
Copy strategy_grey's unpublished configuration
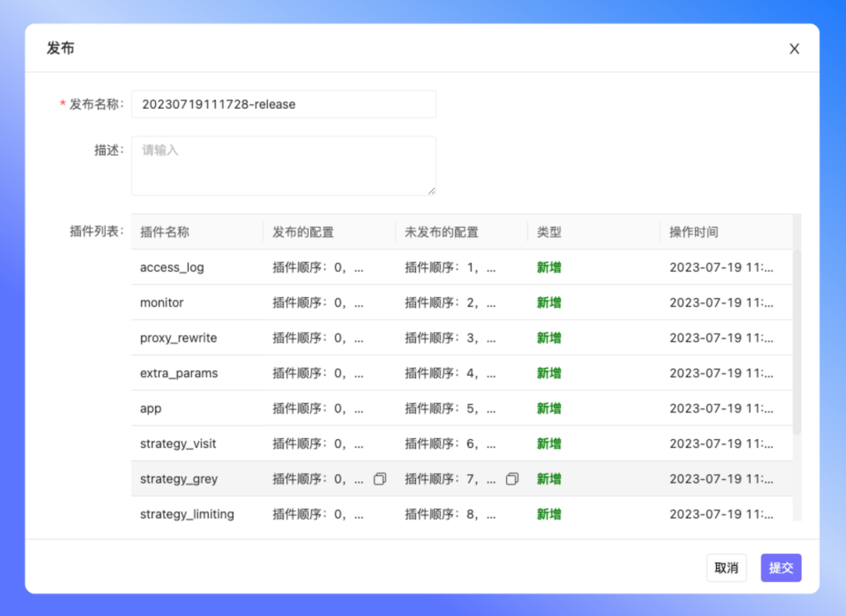(512, 478)
